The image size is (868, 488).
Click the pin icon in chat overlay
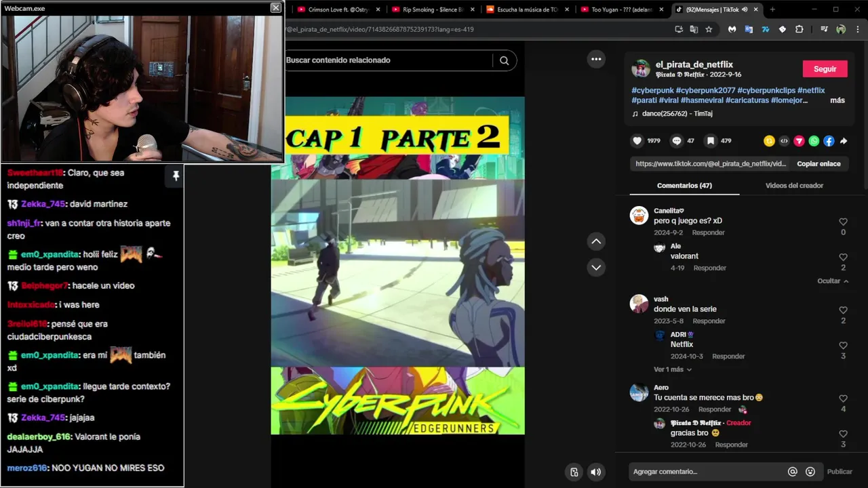(176, 176)
